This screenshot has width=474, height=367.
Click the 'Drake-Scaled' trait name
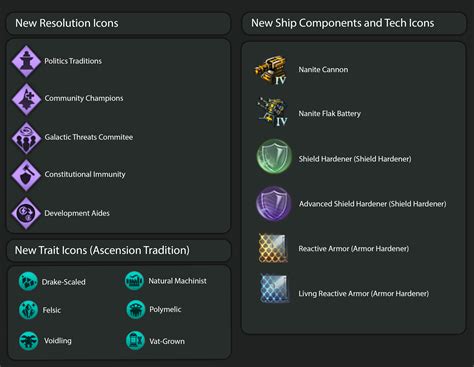(x=63, y=282)
